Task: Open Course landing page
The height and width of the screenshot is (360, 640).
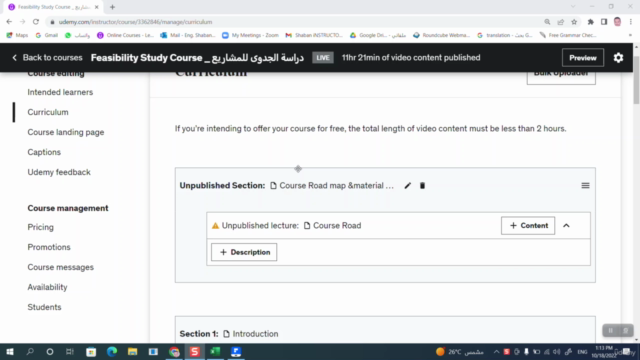Action: coord(66,132)
